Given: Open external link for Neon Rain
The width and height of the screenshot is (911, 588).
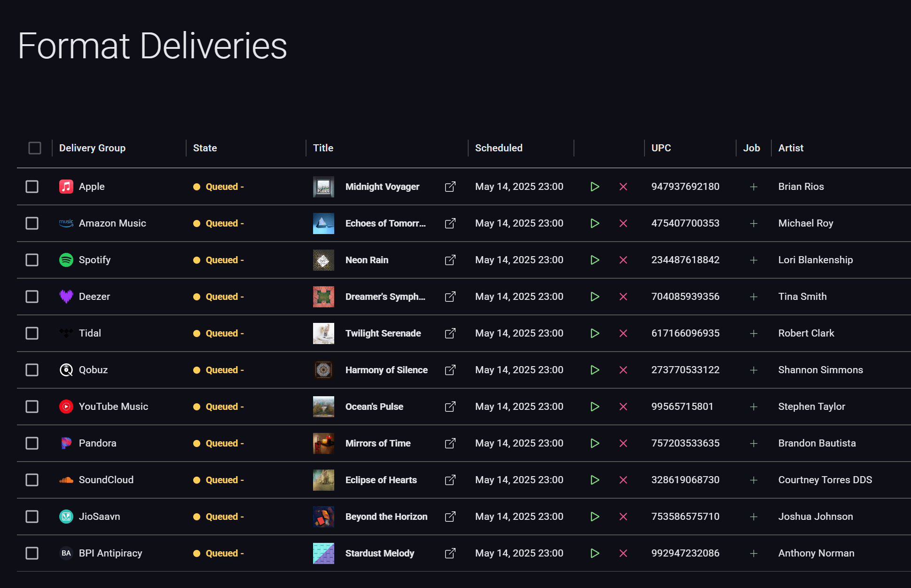Looking at the screenshot, I should coord(450,260).
